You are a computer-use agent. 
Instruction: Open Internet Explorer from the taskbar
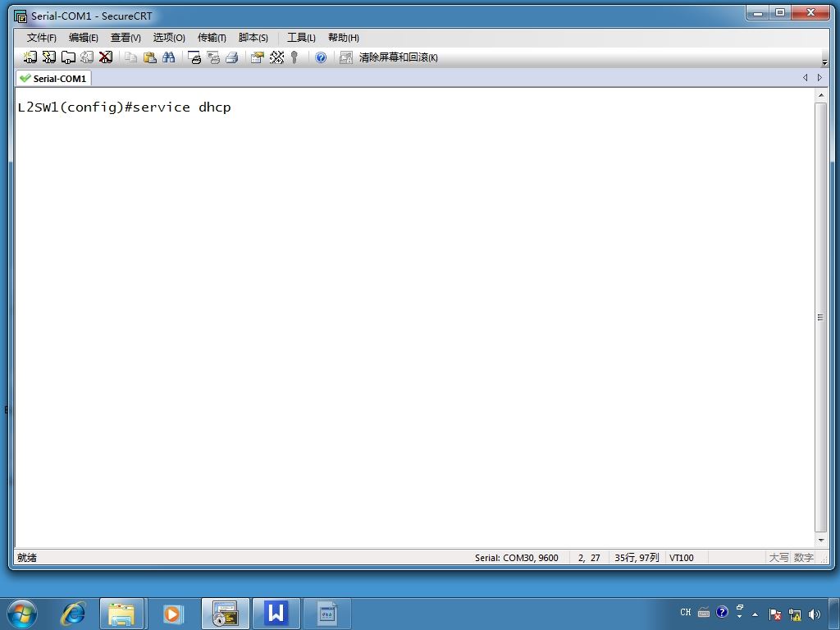[73, 614]
